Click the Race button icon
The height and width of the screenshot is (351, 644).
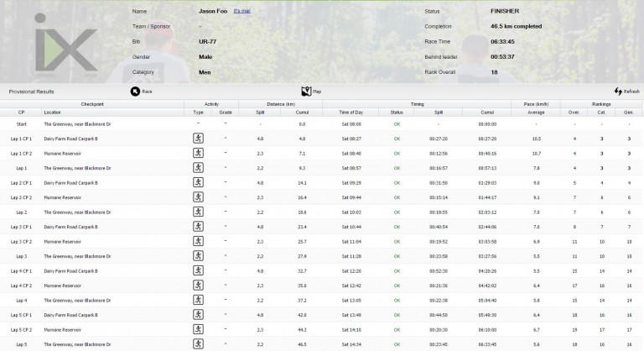135,91
